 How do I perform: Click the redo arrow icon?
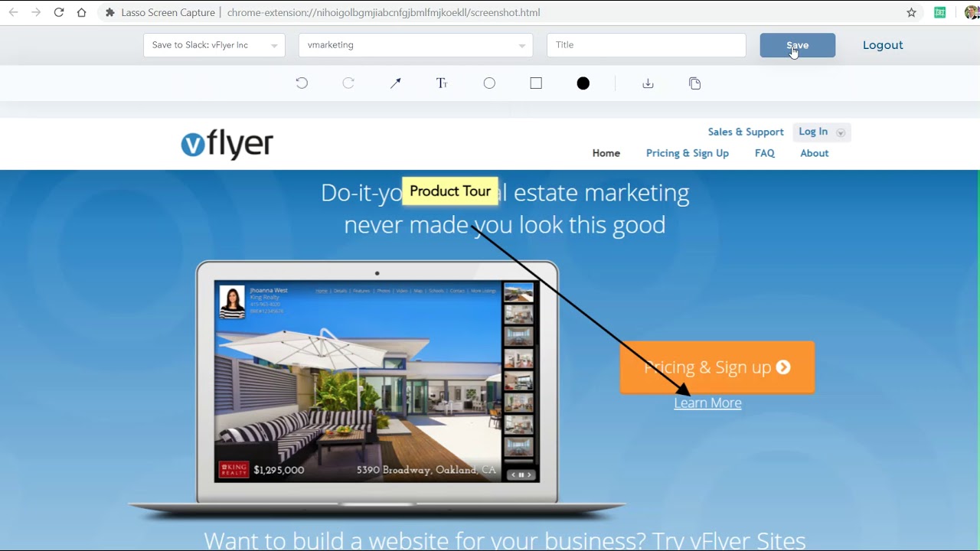coord(348,83)
